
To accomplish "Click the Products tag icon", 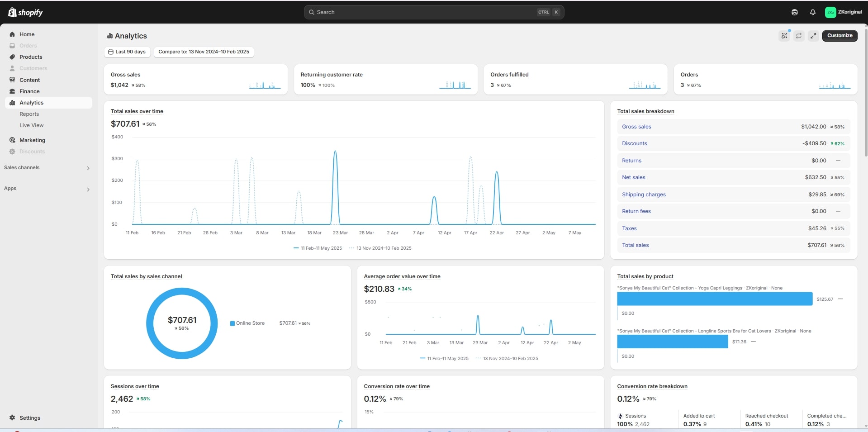I will coord(12,57).
